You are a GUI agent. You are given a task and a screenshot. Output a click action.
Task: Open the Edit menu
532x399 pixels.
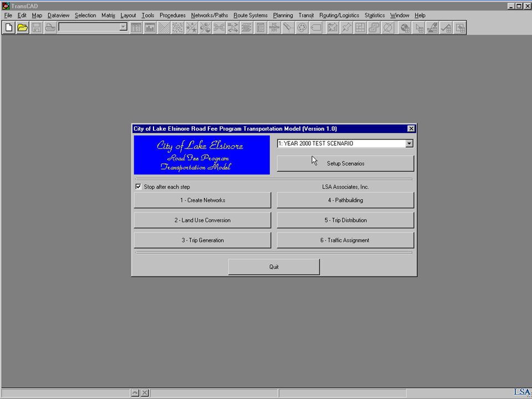pyautogui.click(x=22, y=16)
